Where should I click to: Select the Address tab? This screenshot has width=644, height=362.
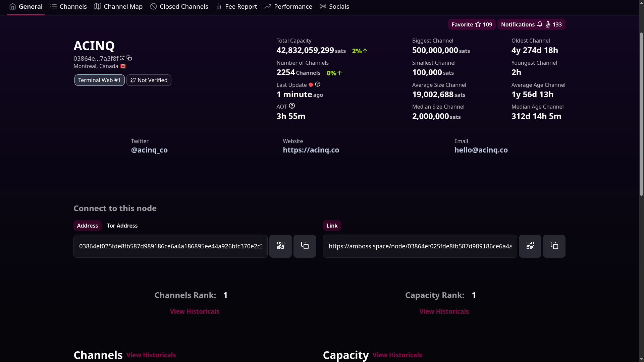click(x=88, y=226)
